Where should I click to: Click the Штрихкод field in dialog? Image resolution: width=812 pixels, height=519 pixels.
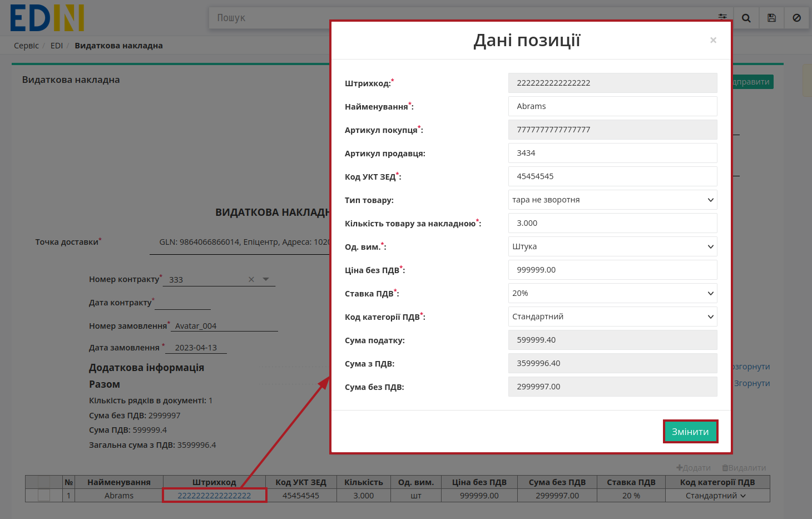point(612,83)
